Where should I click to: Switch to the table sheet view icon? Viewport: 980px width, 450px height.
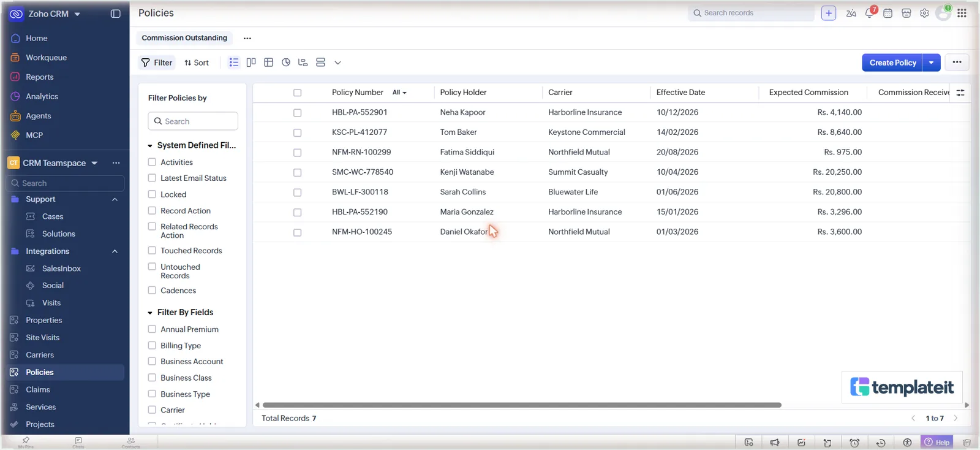point(268,63)
